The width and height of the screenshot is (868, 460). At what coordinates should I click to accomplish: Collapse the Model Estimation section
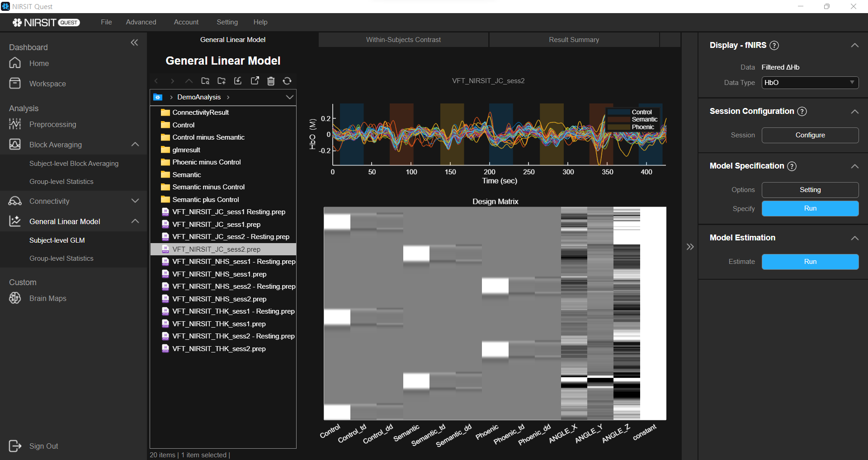[854, 238]
